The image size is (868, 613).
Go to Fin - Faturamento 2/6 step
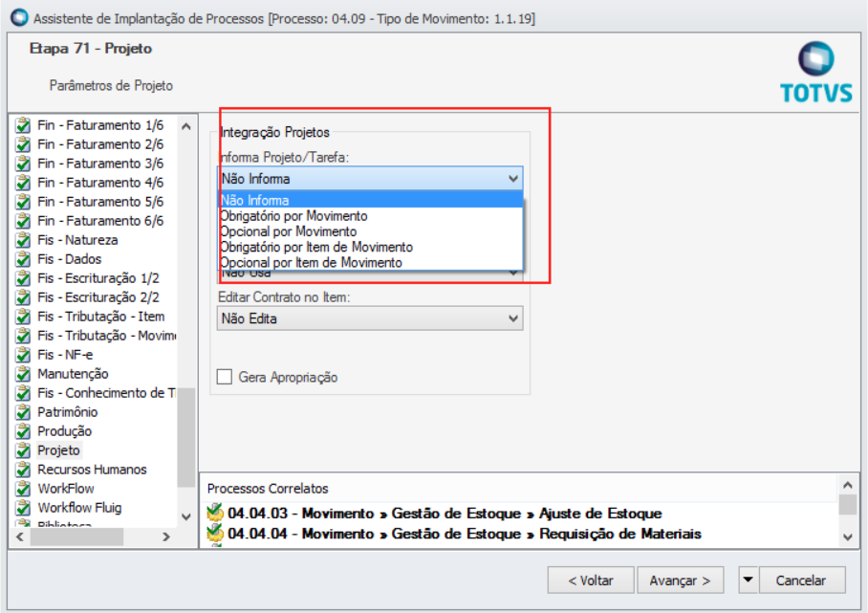point(100,144)
